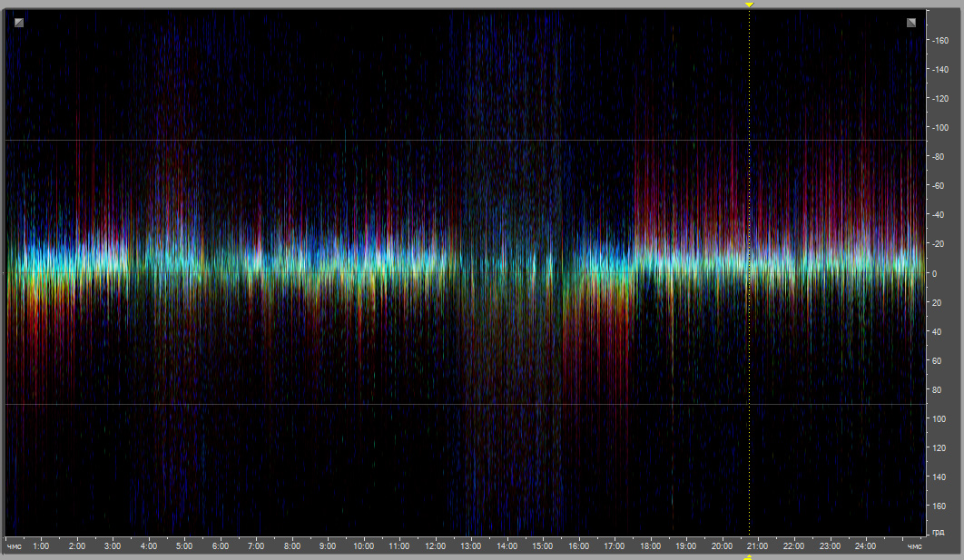Jump to 5:00 on the timeline ruler
This screenshot has width=964, height=560.
point(184,546)
